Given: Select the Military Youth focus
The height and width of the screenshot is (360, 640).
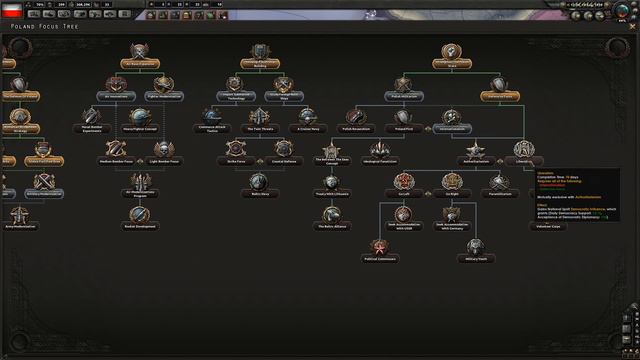Looking at the screenshot, I should 476,251.
